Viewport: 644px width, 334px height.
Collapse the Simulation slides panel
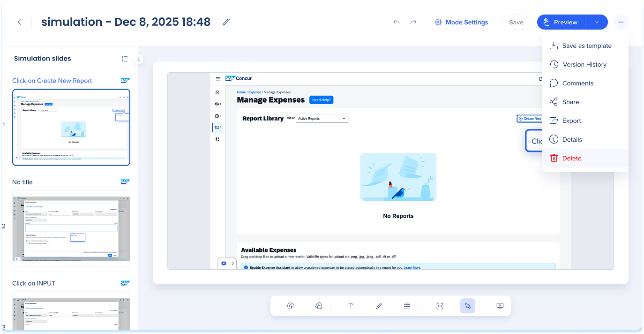click(139, 60)
